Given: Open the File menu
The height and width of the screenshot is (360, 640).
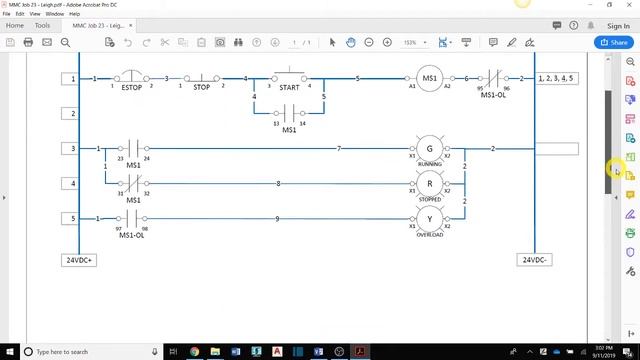Looking at the screenshot, I should [x=7, y=14].
